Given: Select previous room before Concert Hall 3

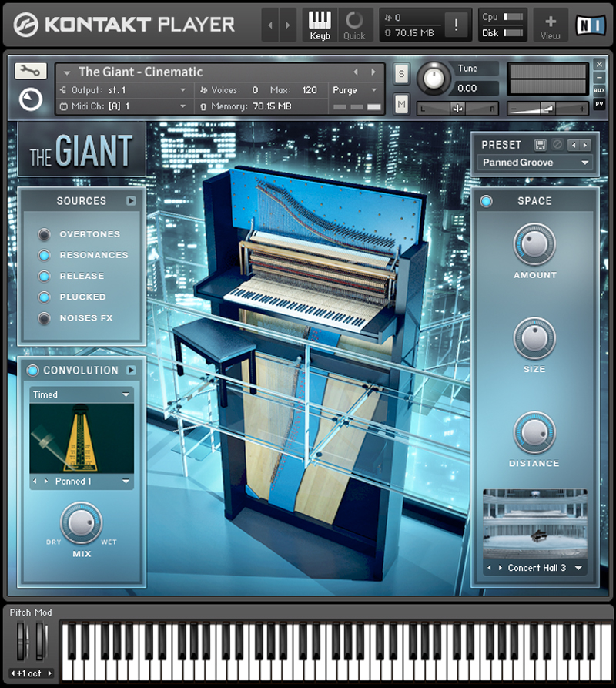Looking at the screenshot, I should [489, 567].
